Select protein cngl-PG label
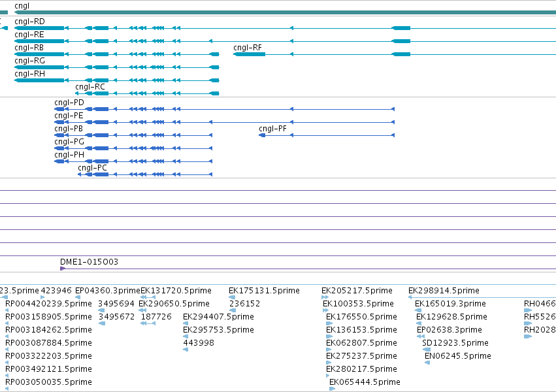The width and height of the screenshot is (556, 392). [69, 142]
